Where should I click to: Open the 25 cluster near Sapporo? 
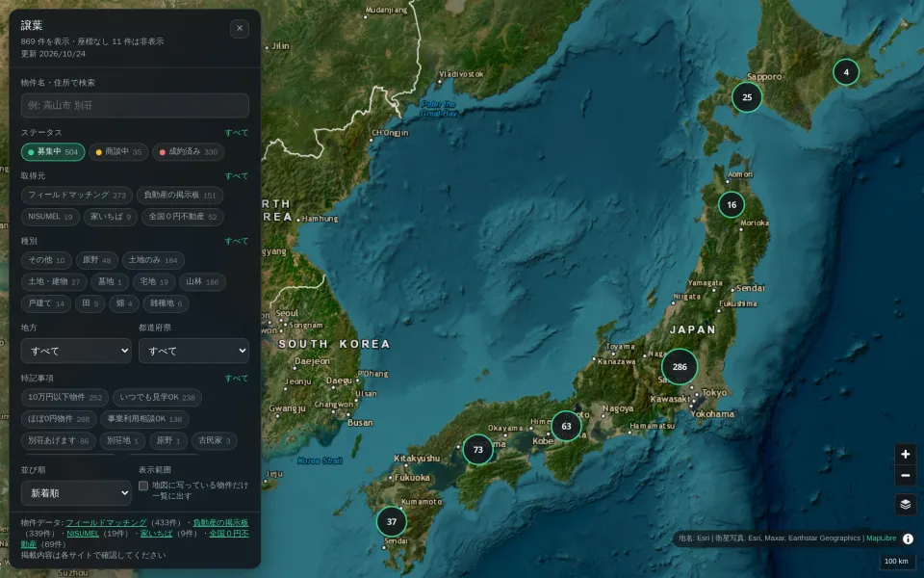point(747,97)
